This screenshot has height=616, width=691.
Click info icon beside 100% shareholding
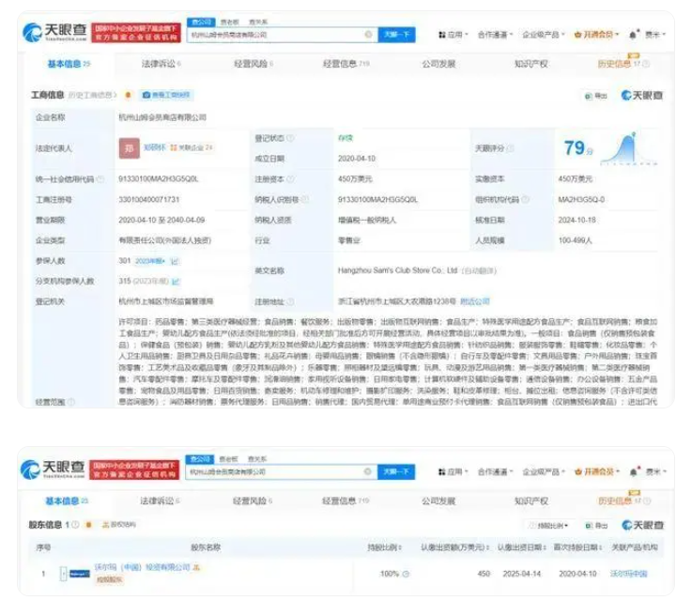pyautogui.click(x=406, y=574)
